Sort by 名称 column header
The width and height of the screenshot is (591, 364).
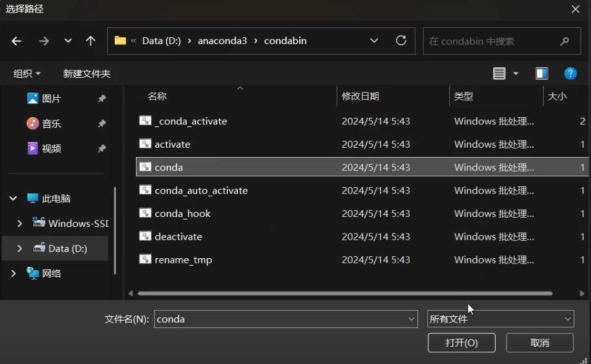point(157,96)
